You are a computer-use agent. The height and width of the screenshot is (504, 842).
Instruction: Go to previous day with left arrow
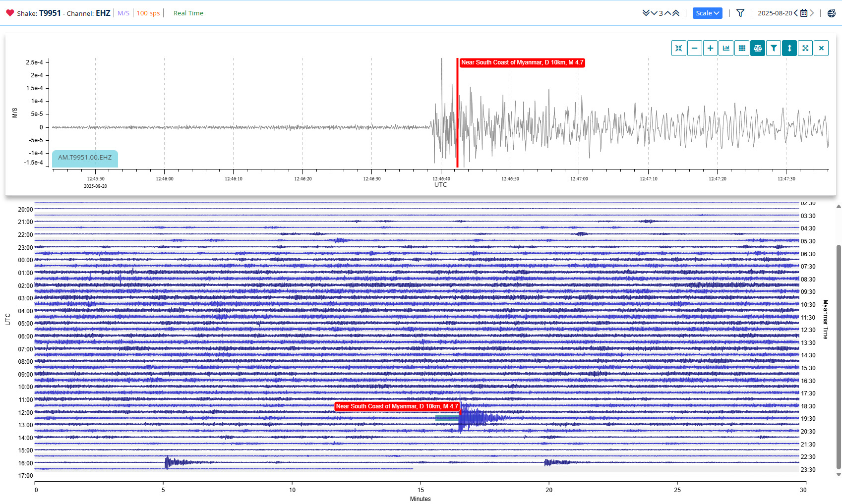tap(796, 13)
